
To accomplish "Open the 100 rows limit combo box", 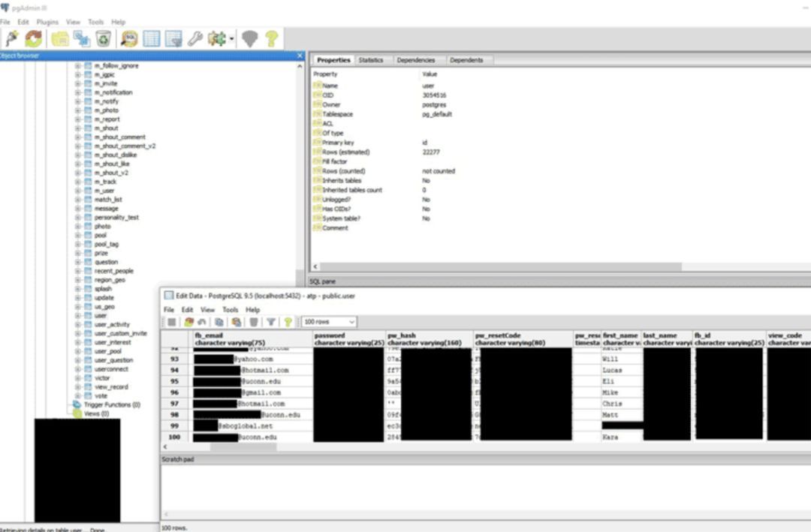I will coord(329,322).
